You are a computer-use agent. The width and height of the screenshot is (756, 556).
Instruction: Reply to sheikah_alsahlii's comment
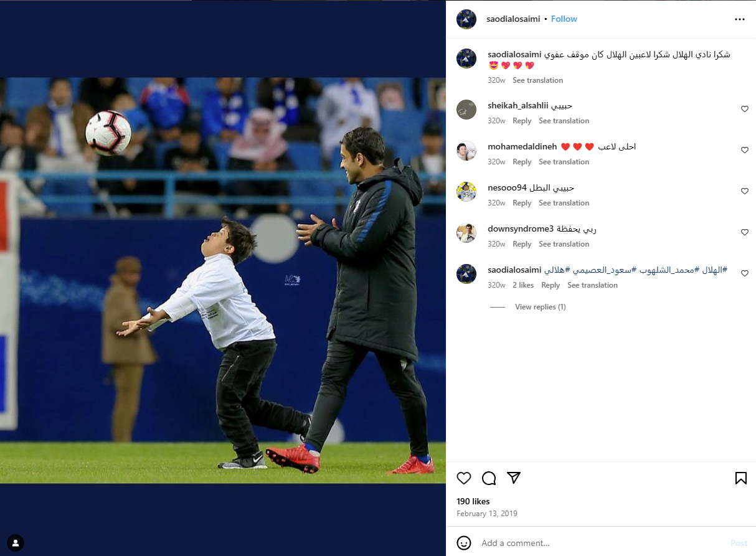(x=522, y=121)
